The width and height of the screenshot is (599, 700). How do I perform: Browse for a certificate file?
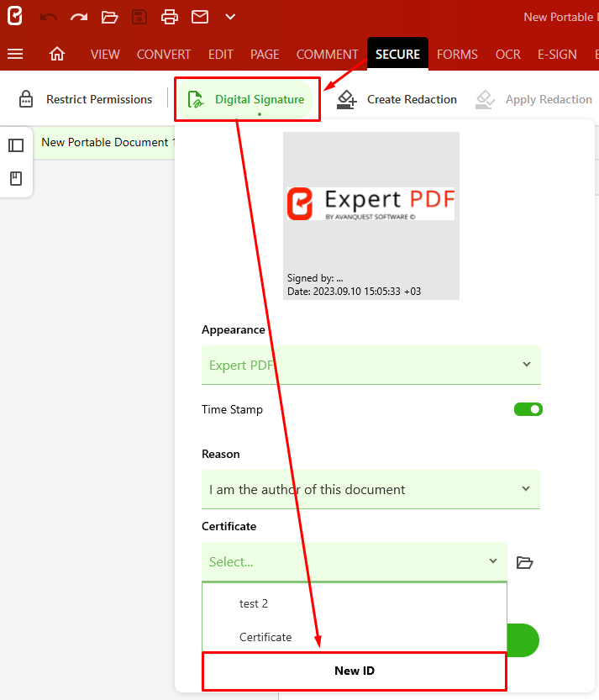(x=524, y=562)
